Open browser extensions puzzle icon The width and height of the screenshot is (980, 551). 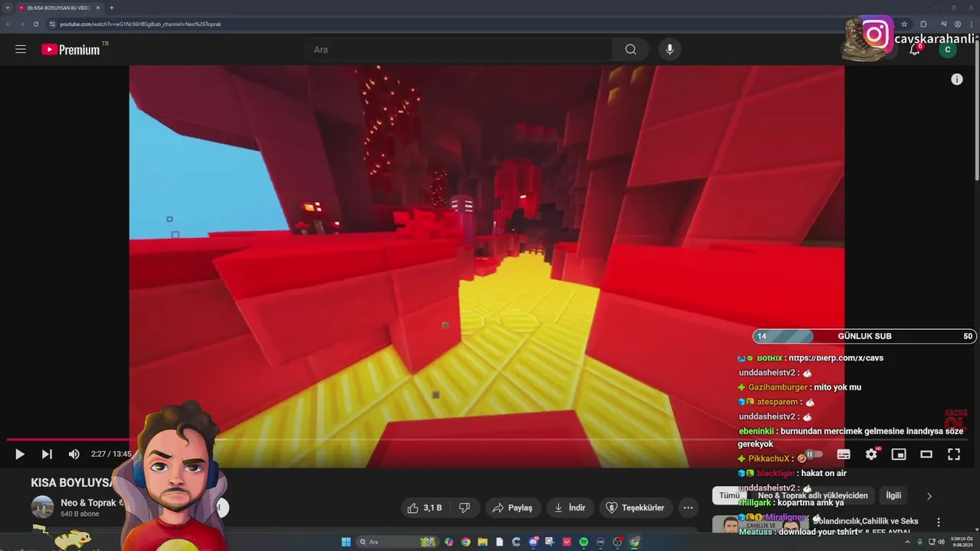tap(923, 24)
